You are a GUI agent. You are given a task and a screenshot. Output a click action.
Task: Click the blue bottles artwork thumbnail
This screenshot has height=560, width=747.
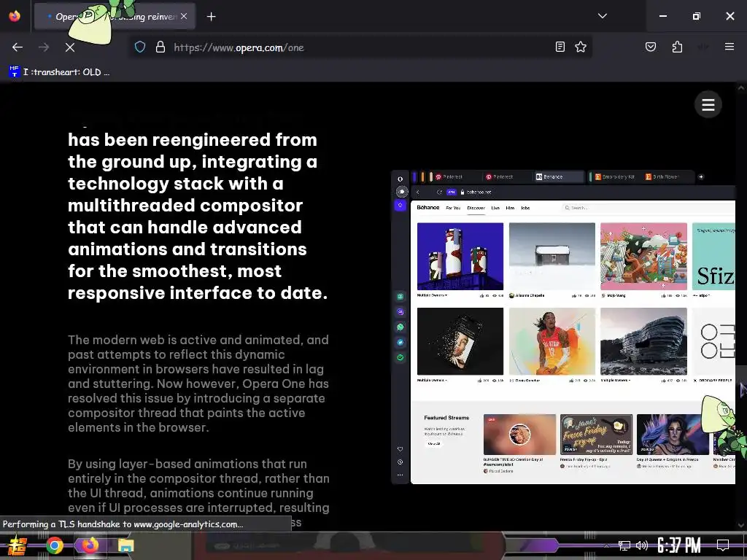[460, 256]
